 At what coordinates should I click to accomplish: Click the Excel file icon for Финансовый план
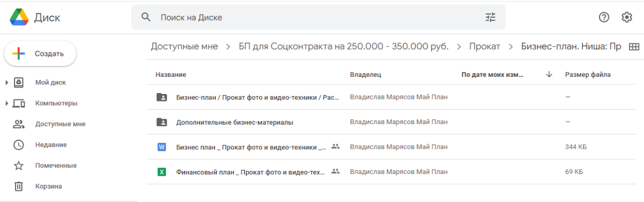(x=162, y=172)
